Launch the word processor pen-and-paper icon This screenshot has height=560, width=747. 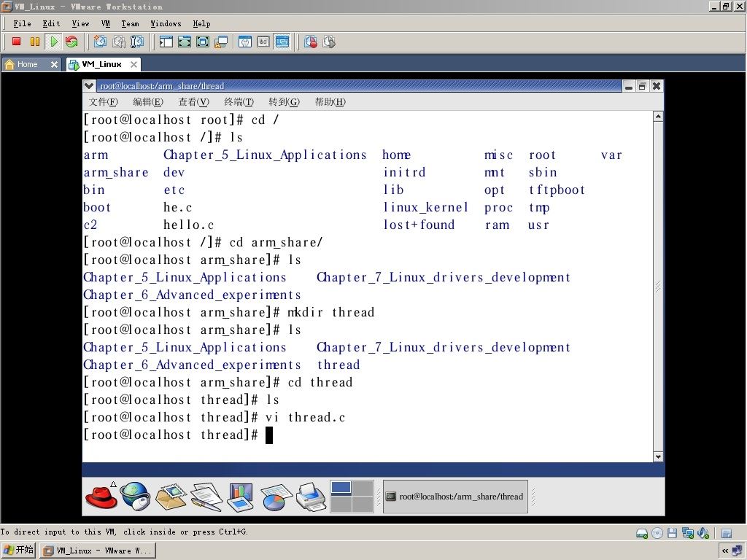206,497
